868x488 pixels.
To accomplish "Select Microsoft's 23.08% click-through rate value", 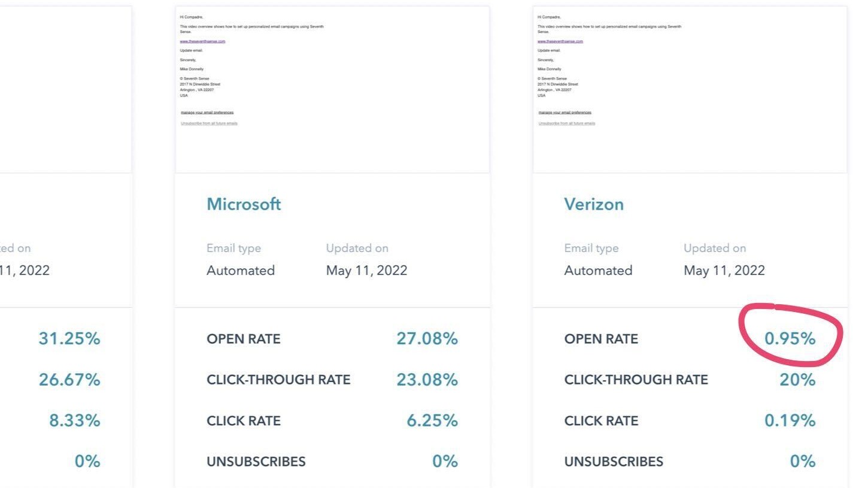I will [427, 380].
